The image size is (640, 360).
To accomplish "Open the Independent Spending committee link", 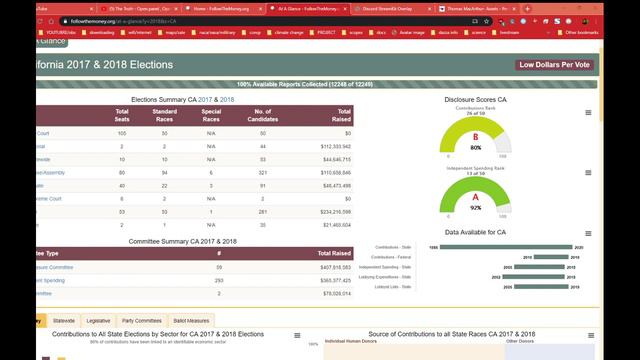I will pyautogui.click(x=51, y=280).
